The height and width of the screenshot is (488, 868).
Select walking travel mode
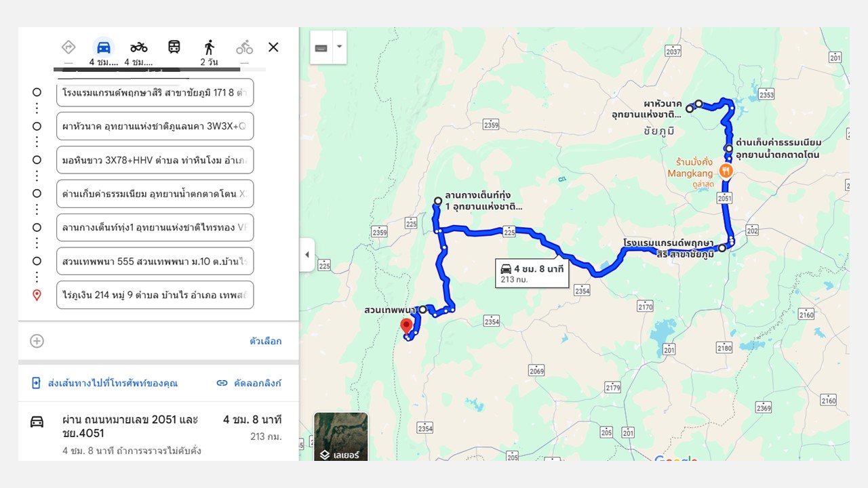click(210, 47)
